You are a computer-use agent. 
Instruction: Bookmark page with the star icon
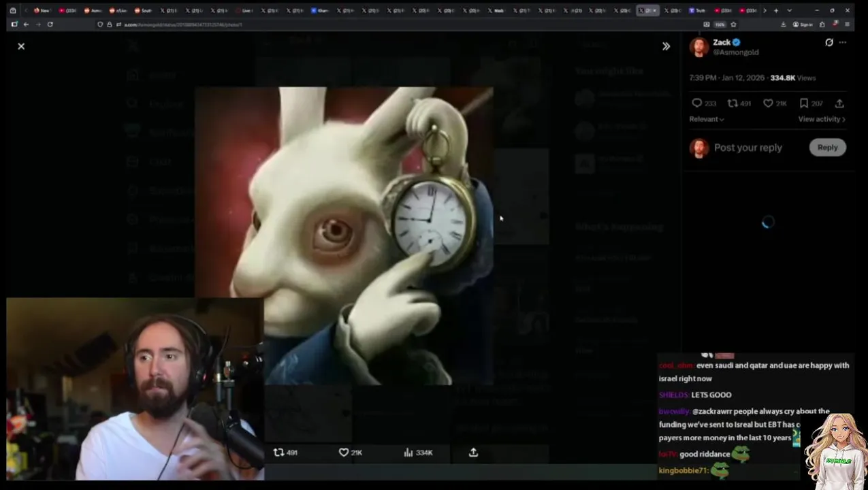(x=733, y=24)
